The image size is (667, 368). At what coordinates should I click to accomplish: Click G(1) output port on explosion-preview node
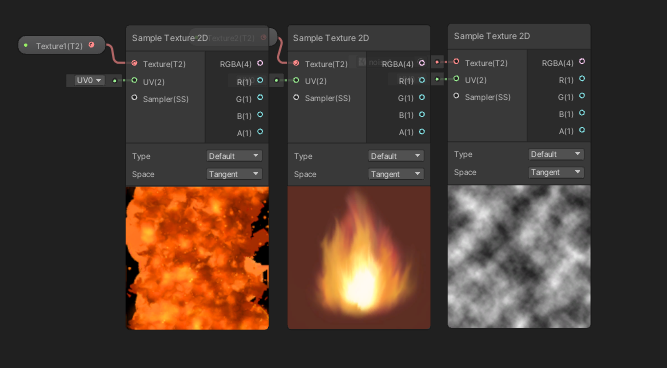(x=260, y=98)
